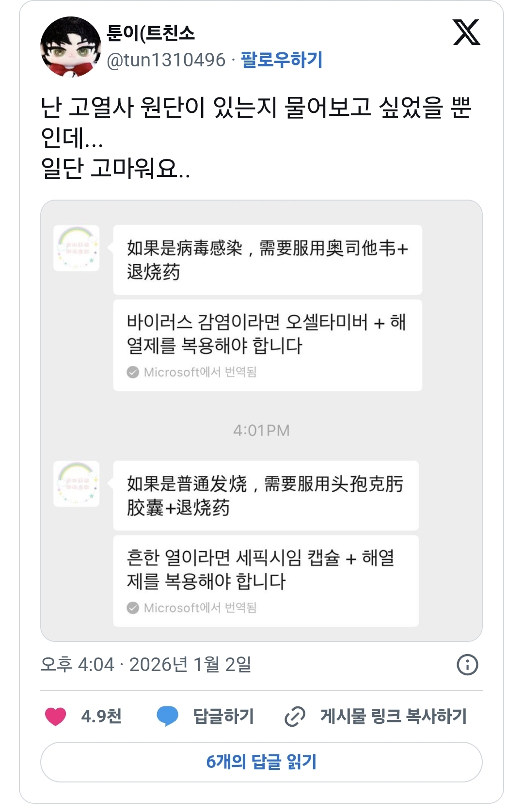Open the 6개의 답글 읽기 replies button
This screenshot has height=812, width=523.
coord(261,762)
